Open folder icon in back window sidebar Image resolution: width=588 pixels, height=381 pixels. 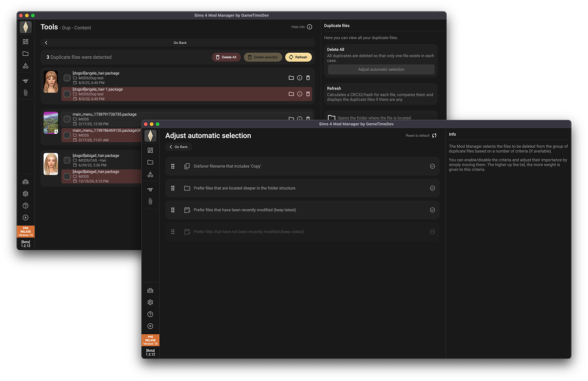25,54
